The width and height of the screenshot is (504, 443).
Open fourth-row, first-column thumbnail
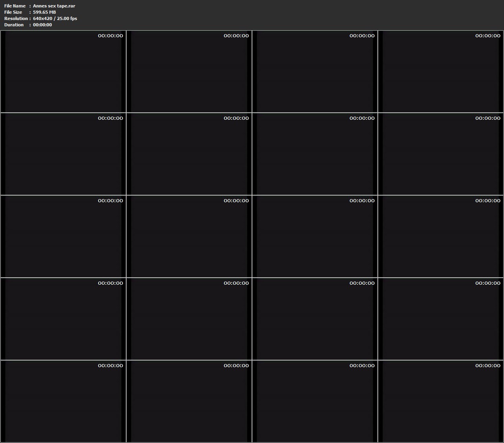click(63, 319)
